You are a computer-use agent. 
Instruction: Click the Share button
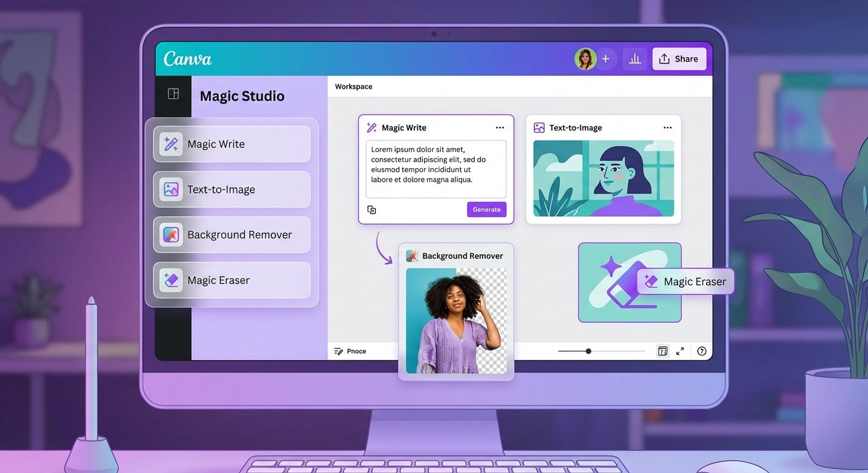pos(679,59)
